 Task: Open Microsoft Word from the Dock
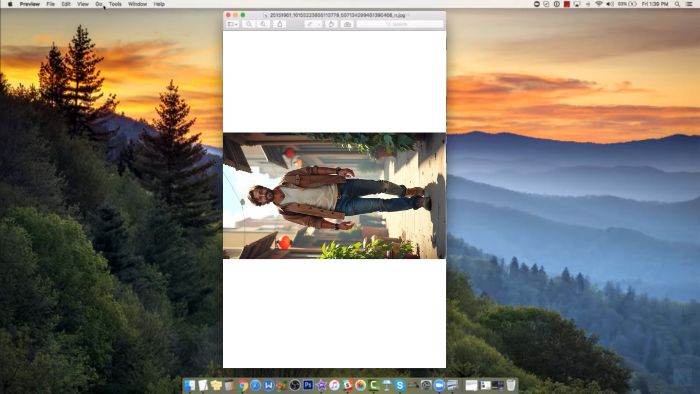269,385
